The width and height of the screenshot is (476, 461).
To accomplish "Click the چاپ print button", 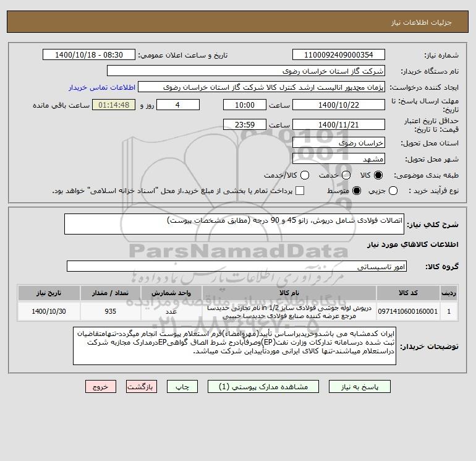I will point(182,387).
